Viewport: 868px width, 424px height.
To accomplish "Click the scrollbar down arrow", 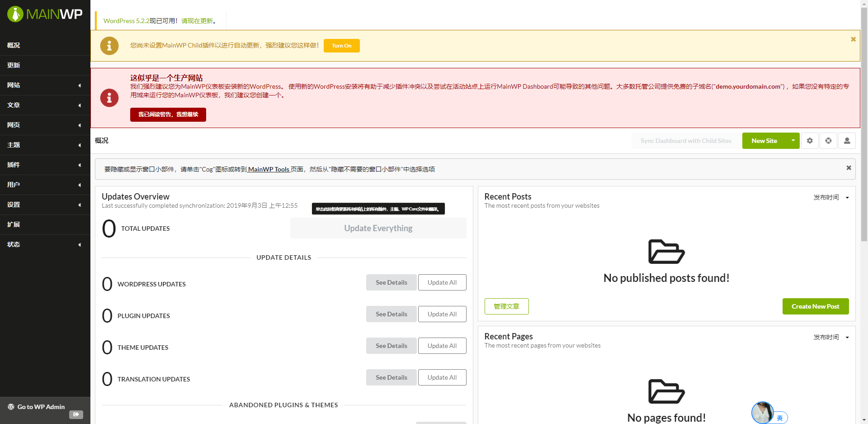I will (x=864, y=420).
